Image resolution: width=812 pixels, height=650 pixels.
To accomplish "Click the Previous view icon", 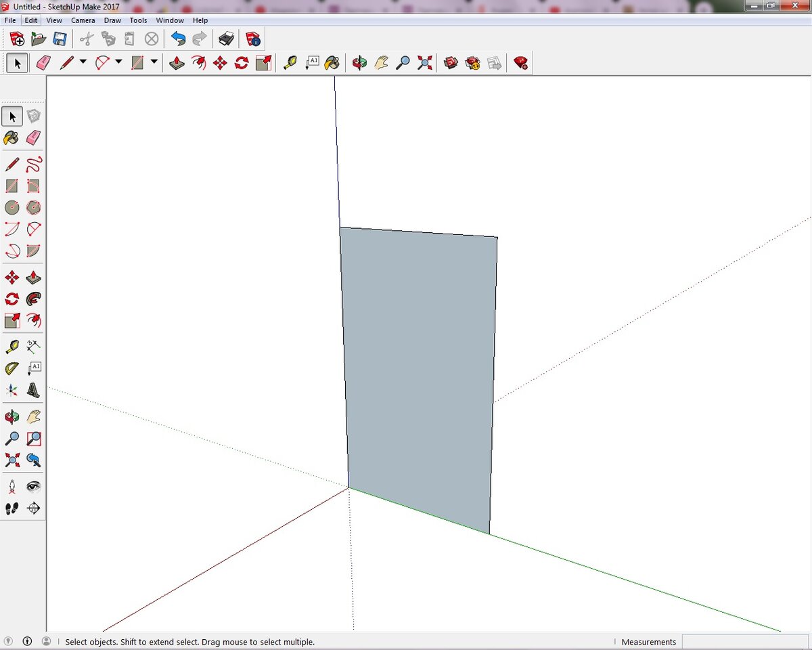I will (34, 460).
